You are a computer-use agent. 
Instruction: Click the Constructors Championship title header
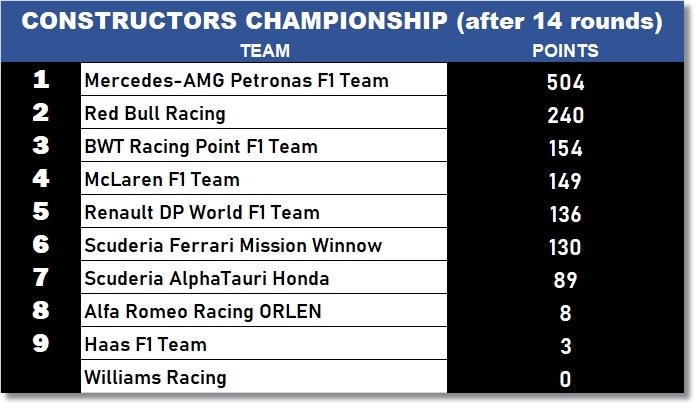coord(341,23)
